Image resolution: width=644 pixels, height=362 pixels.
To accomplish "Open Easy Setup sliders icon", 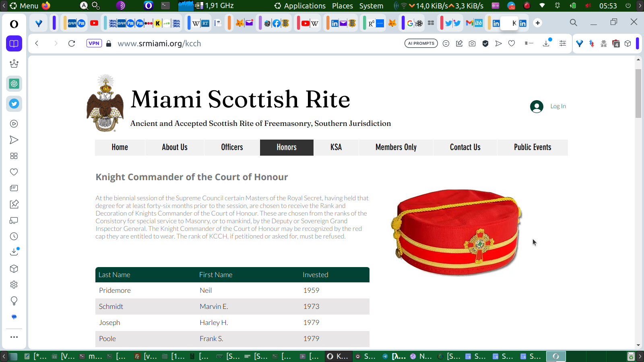I will [x=563, y=43].
